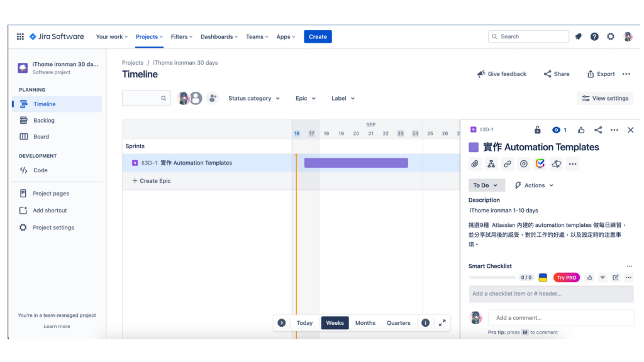Click the blue Create button
This screenshot has width=644, height=362.
pyautogui.click(x=318, y=36)
